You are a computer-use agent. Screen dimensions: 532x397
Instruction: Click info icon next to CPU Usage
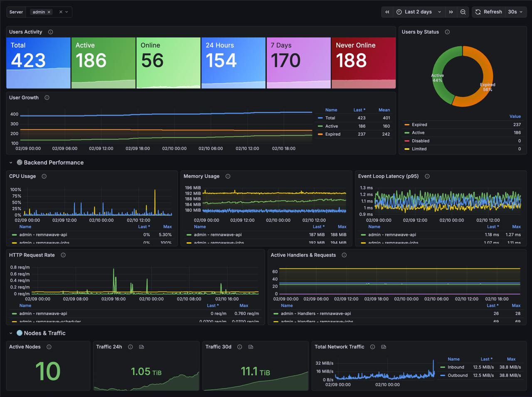pyautogui.click(x=44, y=176)
